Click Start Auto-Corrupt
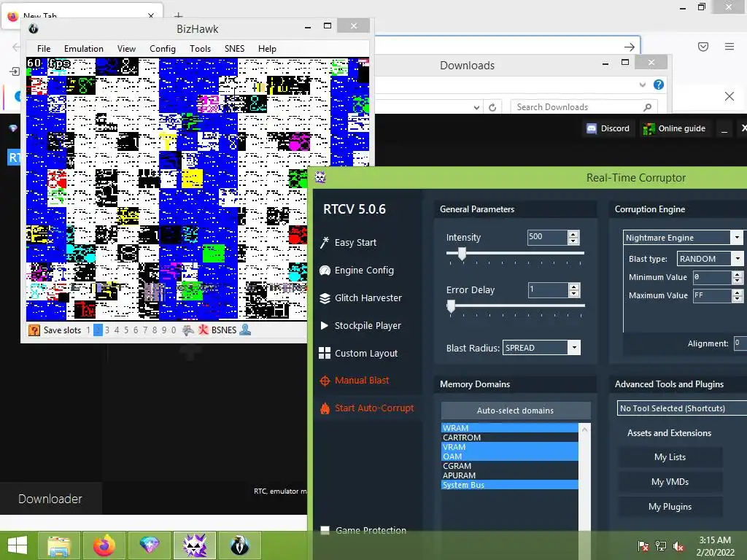747x560 pixels. point(367,408)
